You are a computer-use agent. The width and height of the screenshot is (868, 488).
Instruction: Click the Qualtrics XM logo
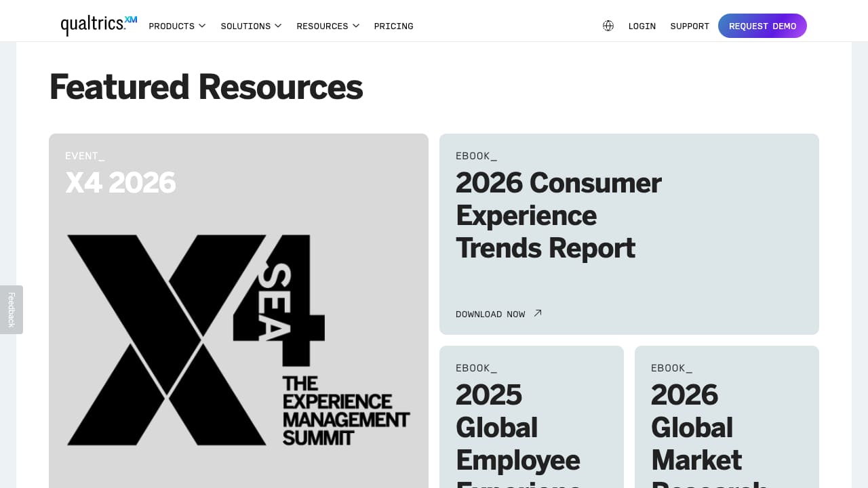(98, 25)
